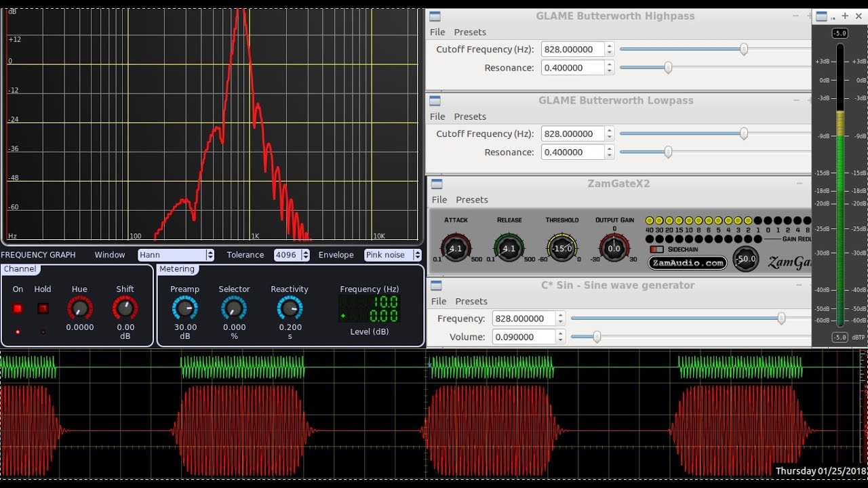
Task: Click the Highpass Cutoff Frequency input field
Action: tap(573, 49)
